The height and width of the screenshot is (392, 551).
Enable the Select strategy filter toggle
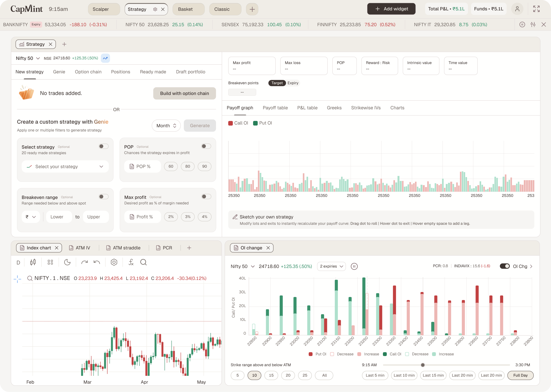coord(104,146)
